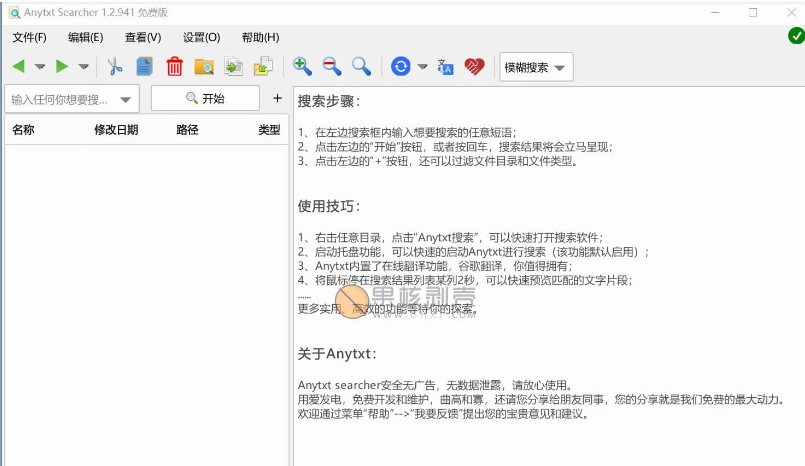Click the zoom in magnifier icon

coord(302,66)
